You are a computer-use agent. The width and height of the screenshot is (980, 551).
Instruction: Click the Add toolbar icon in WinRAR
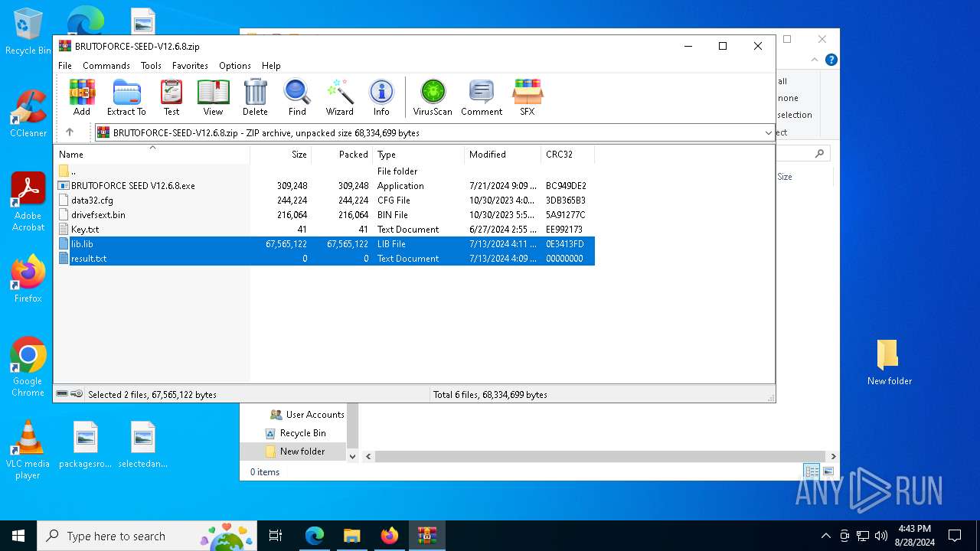pyautogui.click(x=82, y=97)
